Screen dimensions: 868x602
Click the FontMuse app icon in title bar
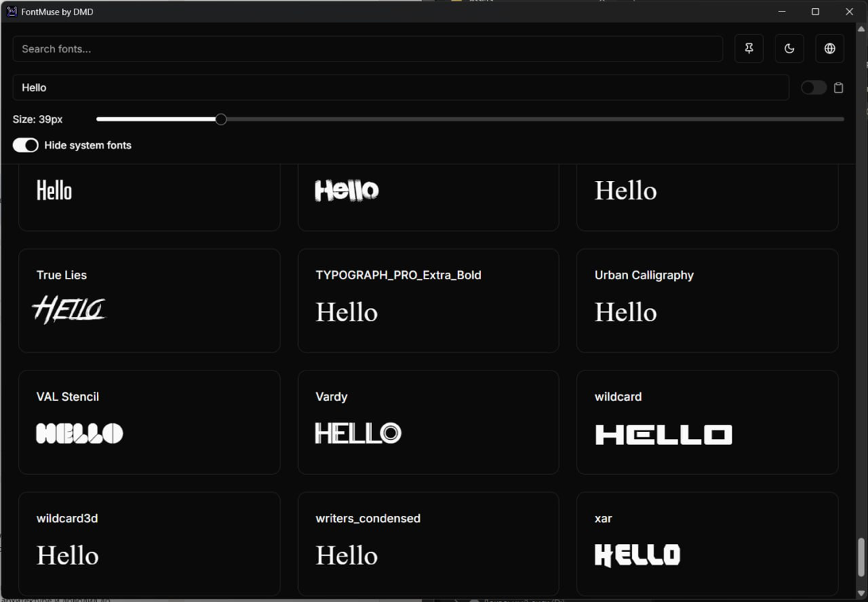(x=12, y=12)
